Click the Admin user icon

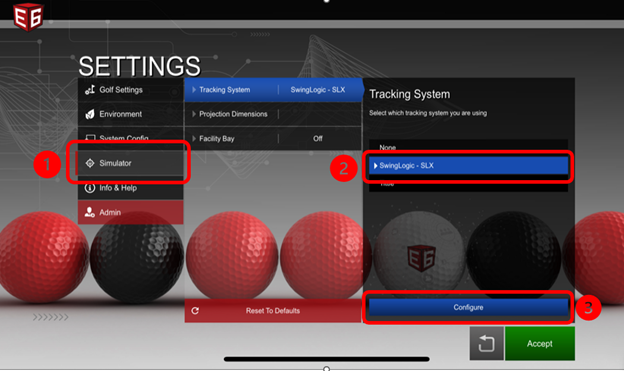(x=90, y=212)
